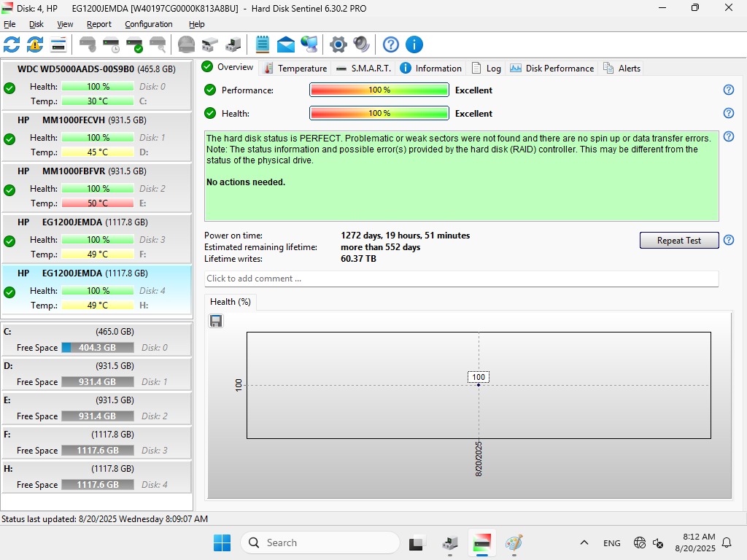Open the gear configuration icon in toolbar
The width and height of the screenshot is (747, 560).
(x=338, y=44)
